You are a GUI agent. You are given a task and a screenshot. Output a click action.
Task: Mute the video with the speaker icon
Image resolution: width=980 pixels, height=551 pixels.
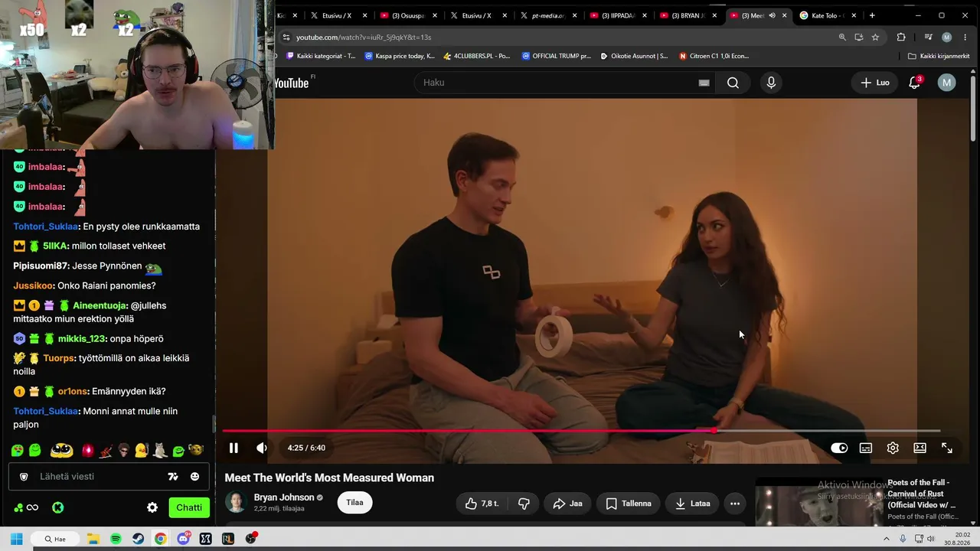(x=262, y=448)
